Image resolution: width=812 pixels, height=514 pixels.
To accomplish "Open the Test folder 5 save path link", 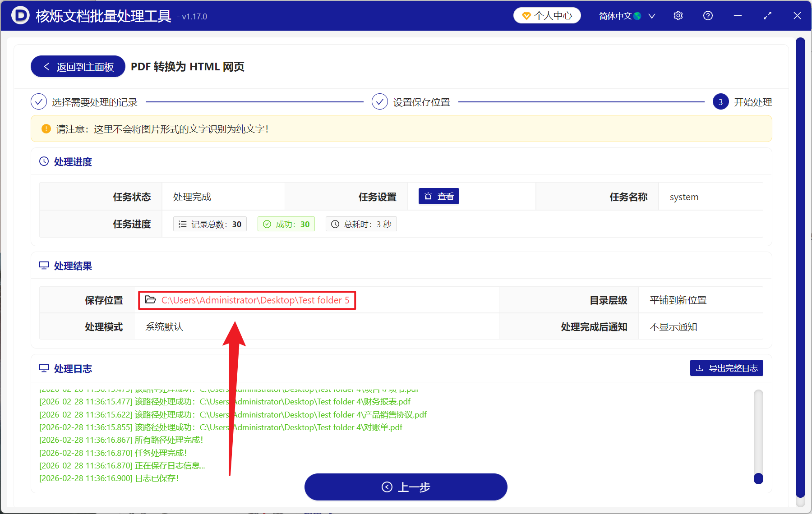I will pos(255,300).
